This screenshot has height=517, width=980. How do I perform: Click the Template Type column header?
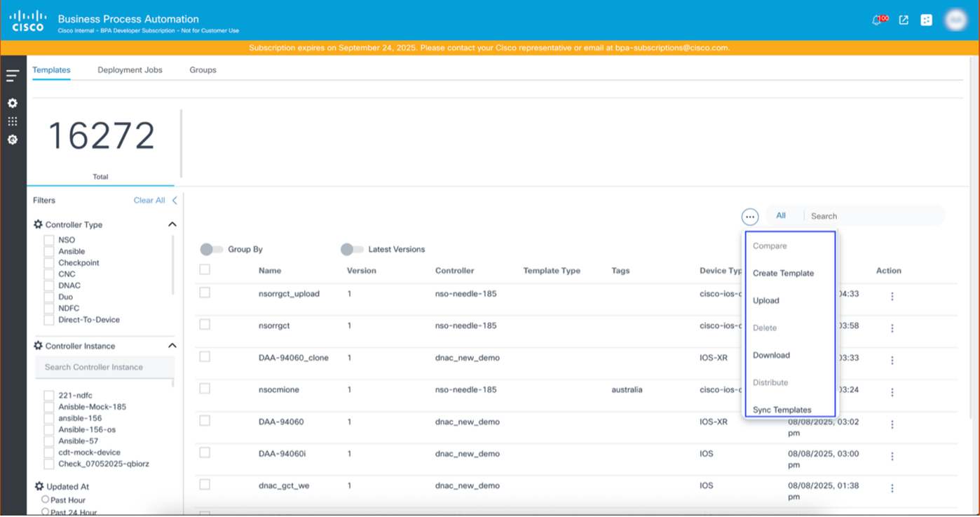(552, 271)
